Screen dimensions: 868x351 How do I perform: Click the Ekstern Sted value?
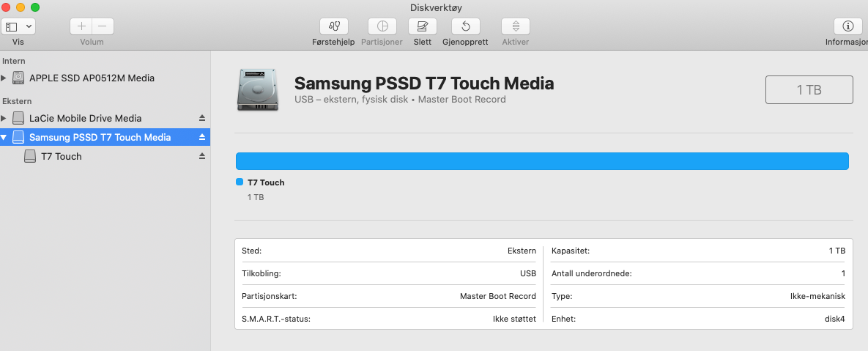click(x=522, y=251)
